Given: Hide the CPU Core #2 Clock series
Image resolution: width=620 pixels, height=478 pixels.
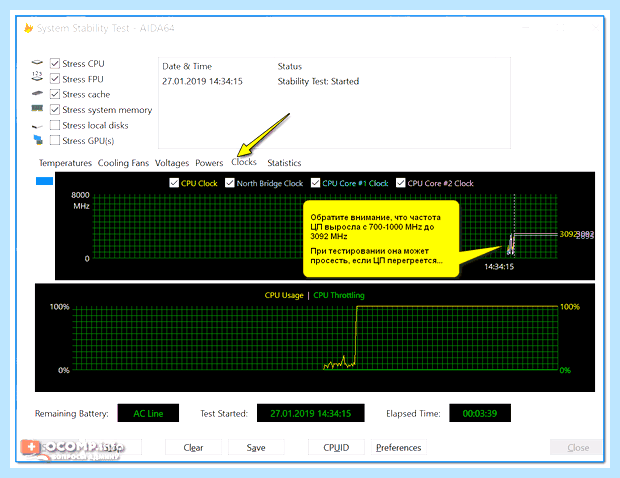Looking at the screenshot, I should tap(401, 183).
